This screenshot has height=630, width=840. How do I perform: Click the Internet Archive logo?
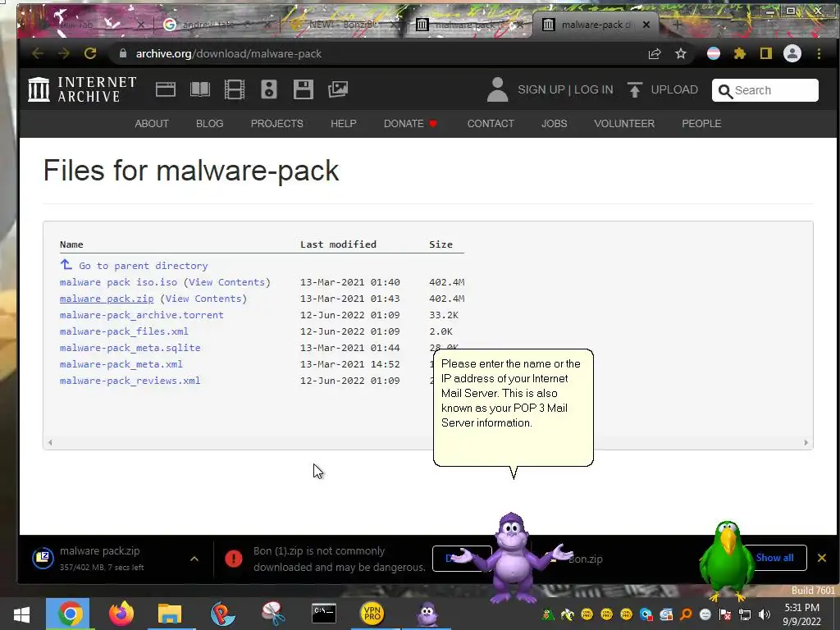coord(82,89)
